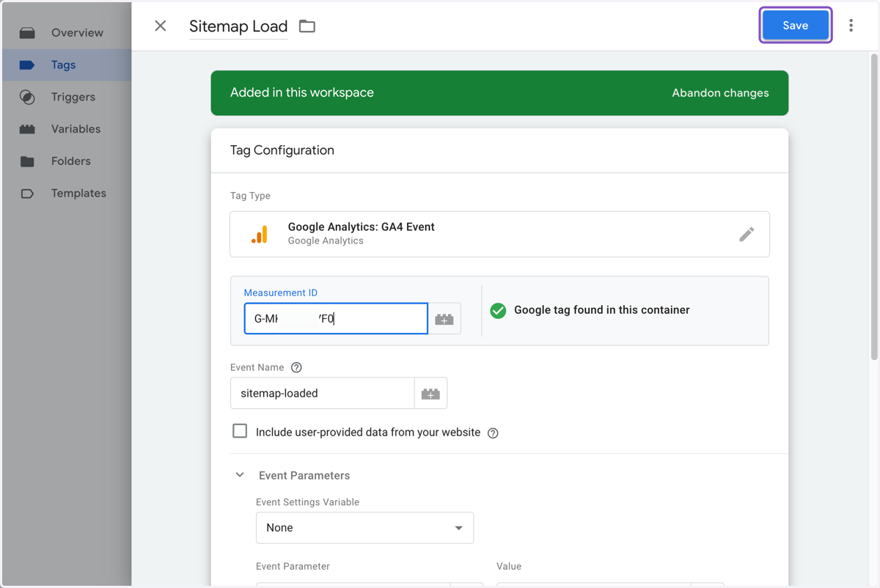Click the Variables brick icon in sidebar
Viewport: 880px width, 588px height.
pyautogui.click(x=27, y=129)
